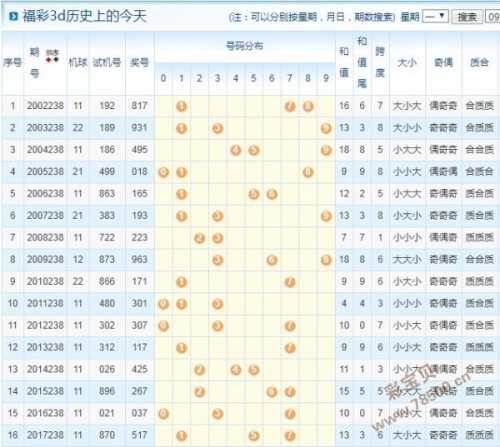Click 大小大 in row 2002238

[407, 106]
